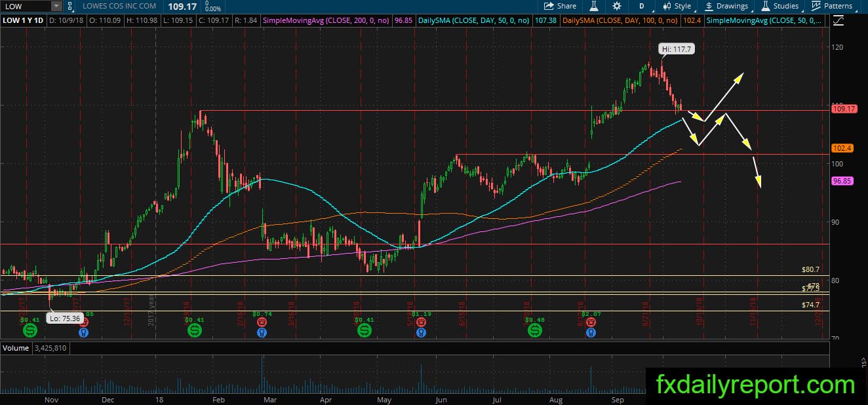
Task: Select DailySMA (CLOSE, DAY, 100, 0, no) label
Action: click(621, 21)
